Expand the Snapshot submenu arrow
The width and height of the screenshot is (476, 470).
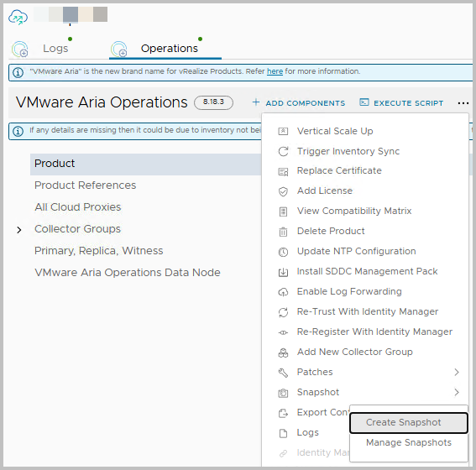click(x=457, y=392)
